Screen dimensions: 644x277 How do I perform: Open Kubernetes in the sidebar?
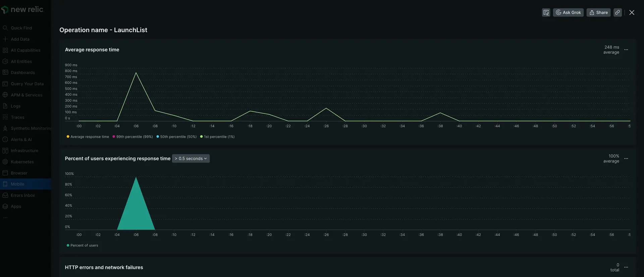tap(22, 162)
